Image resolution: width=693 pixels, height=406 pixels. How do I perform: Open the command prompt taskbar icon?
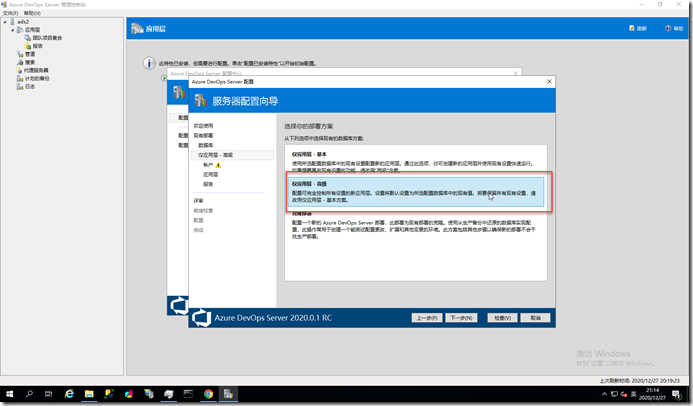[188, 394]
